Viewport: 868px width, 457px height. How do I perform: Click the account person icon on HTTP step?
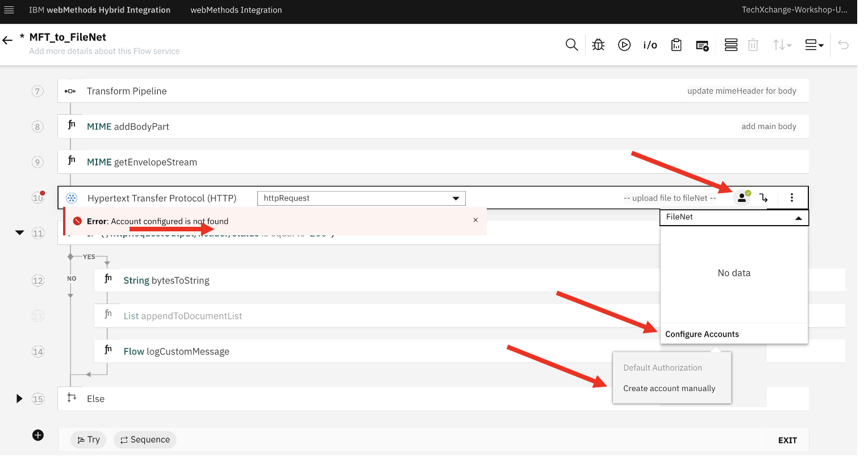(742, 198)
